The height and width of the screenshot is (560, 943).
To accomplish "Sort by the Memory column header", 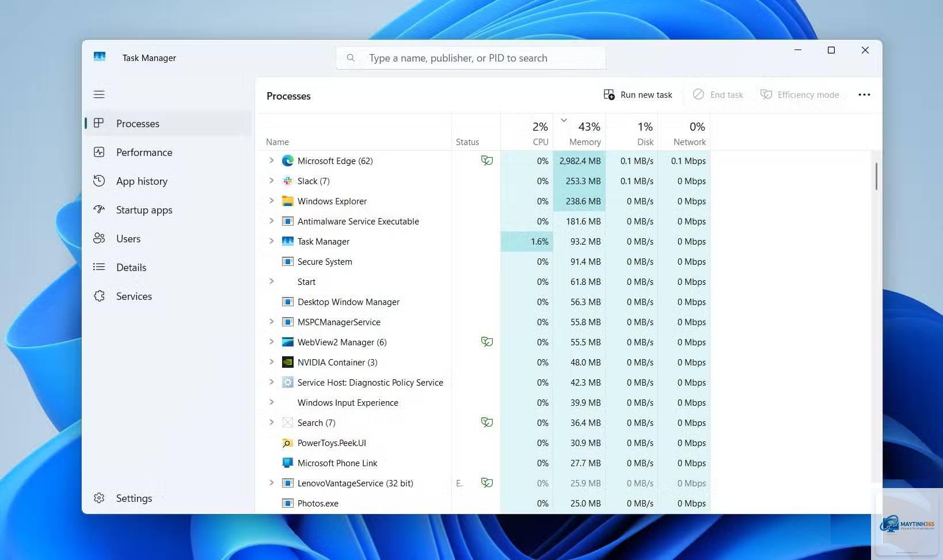I will (x=579, y=132).
